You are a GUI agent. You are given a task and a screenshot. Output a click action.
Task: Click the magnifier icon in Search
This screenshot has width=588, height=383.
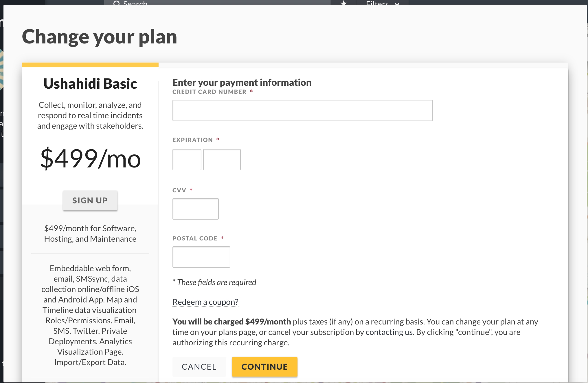(x=116, y=3)
